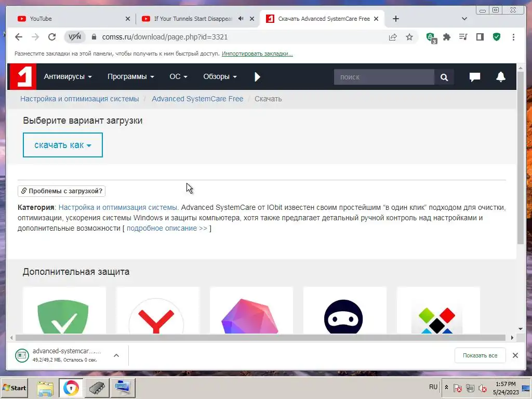Viewport: 532px width, 399px height.
Task: Open the chip hardware taskbar icon
Action: 97,388
